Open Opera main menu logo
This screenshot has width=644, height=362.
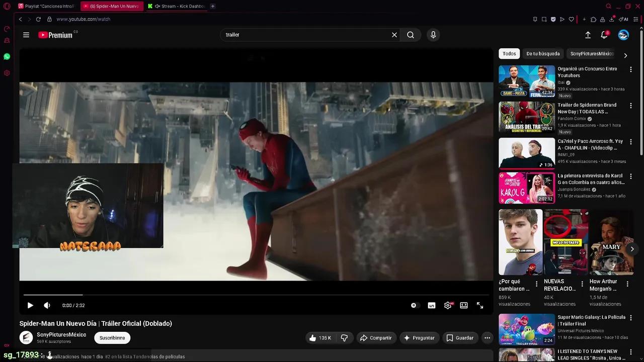7,6
